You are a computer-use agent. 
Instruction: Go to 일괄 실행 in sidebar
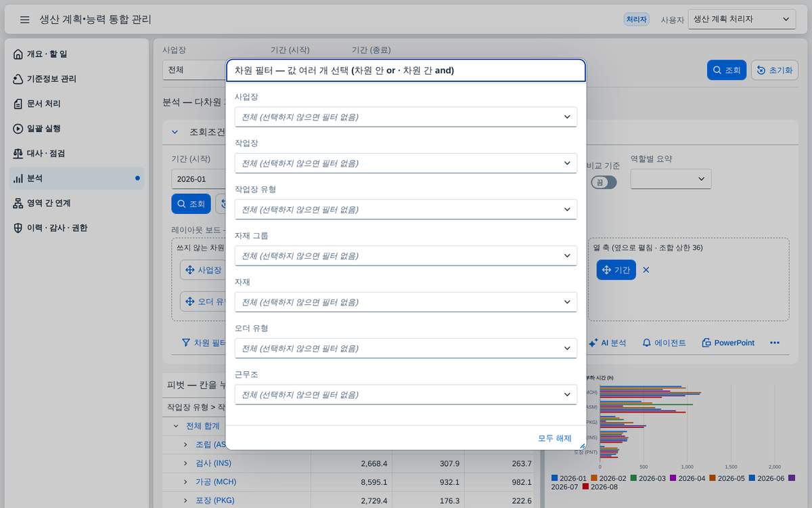click(x=76, y=129)
